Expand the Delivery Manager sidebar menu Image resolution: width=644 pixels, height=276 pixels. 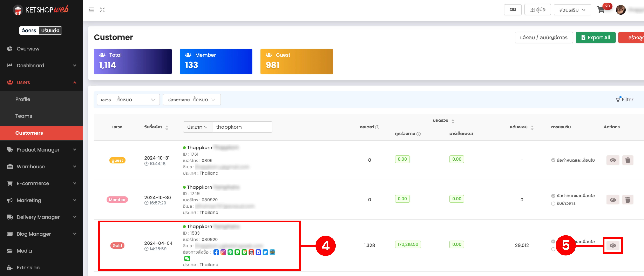click(x=41, y=217)
